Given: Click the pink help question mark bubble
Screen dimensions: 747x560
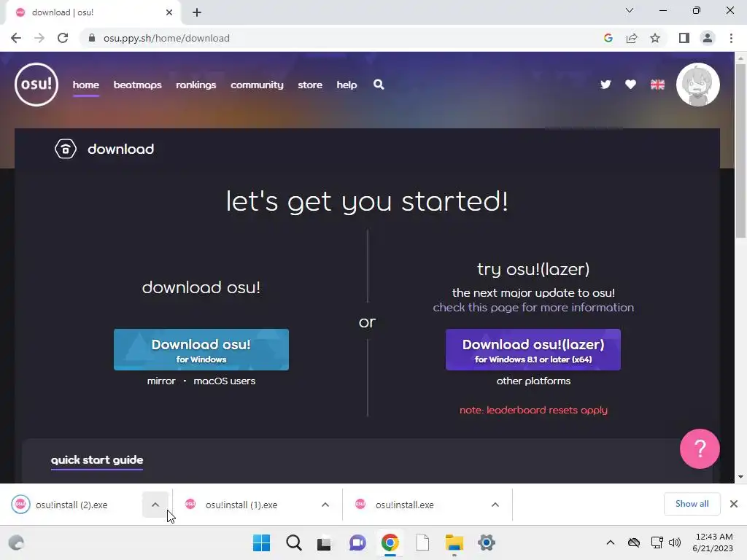Looking at the screenshot, I should coord(700,448).
